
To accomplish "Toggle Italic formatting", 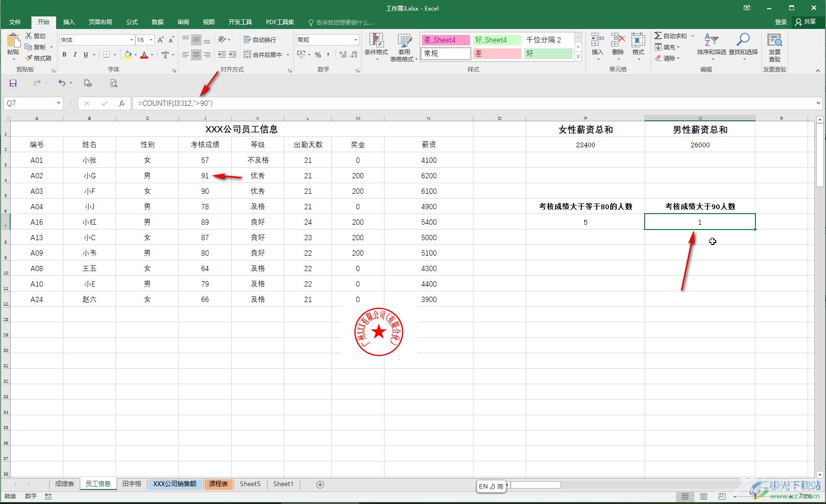I will 75,55.
